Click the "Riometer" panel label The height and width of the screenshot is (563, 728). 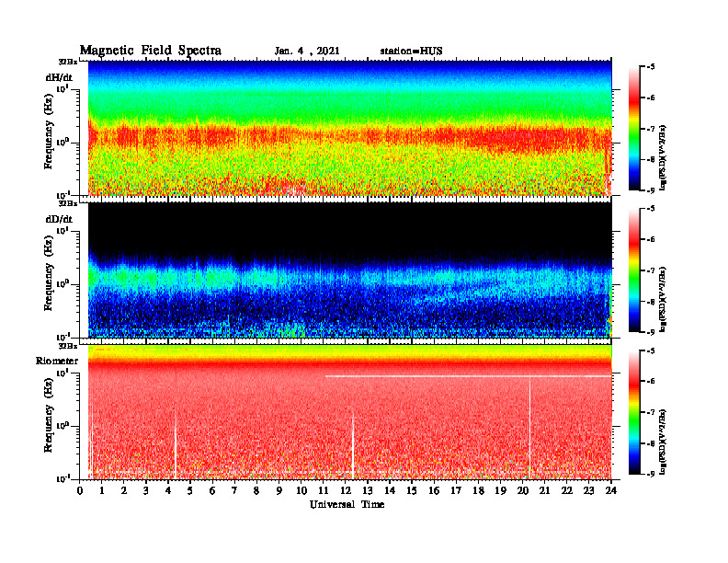coord(57,361)
